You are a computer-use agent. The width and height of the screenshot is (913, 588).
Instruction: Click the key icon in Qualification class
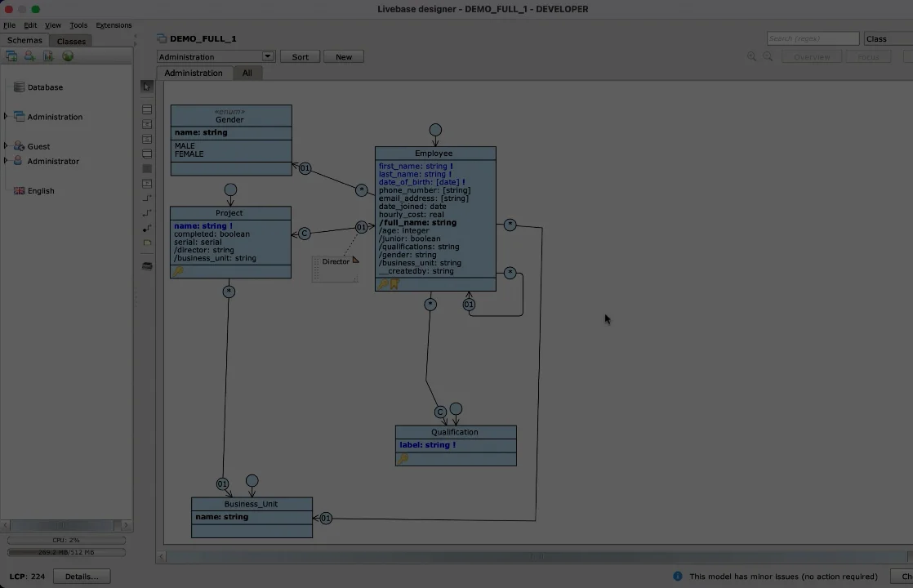point(403,459)
